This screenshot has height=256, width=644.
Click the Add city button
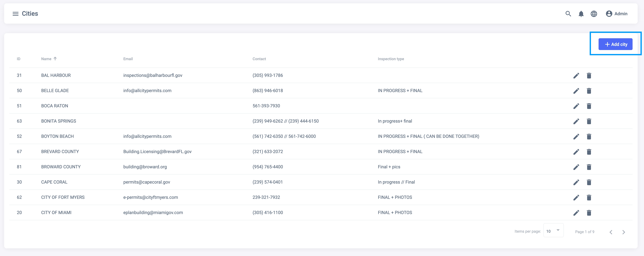click(x=615, y=44)
